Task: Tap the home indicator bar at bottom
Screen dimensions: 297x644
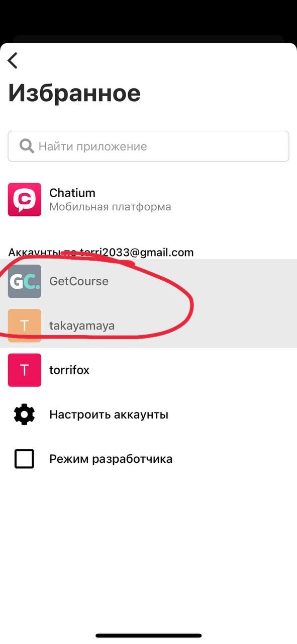Action: (149, 635)
